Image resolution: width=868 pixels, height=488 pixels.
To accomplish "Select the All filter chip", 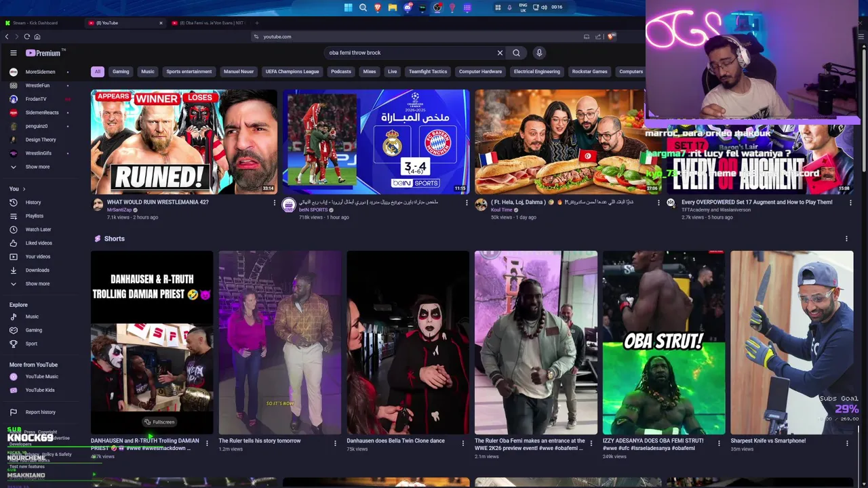I will (97, 71).
